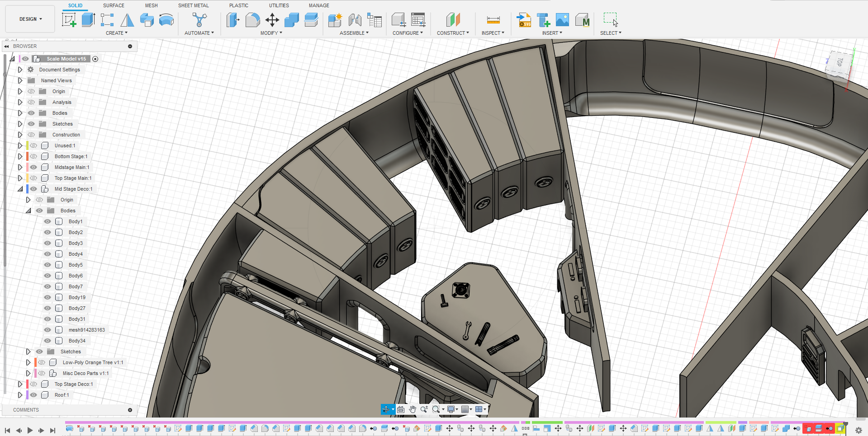Image resolution: width=868 pixels, height=436 pixels.
Task: Click Insert McMaster-Carr Component icon
Action: click(x=543, y=20)
